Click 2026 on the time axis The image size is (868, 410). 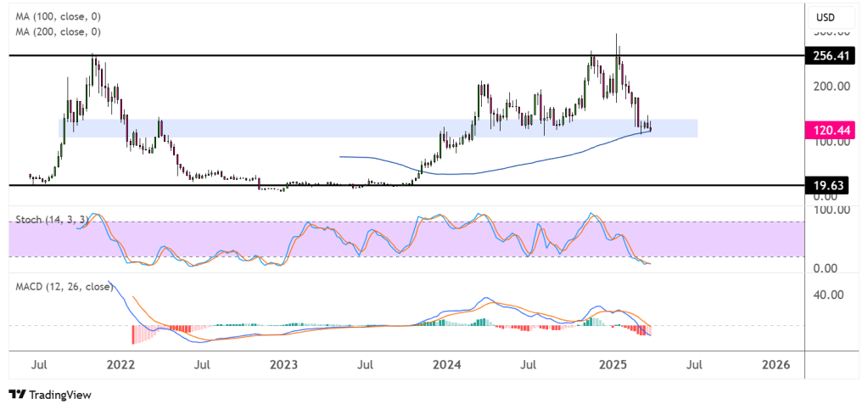pyautogui.click(x=776, y=365)
